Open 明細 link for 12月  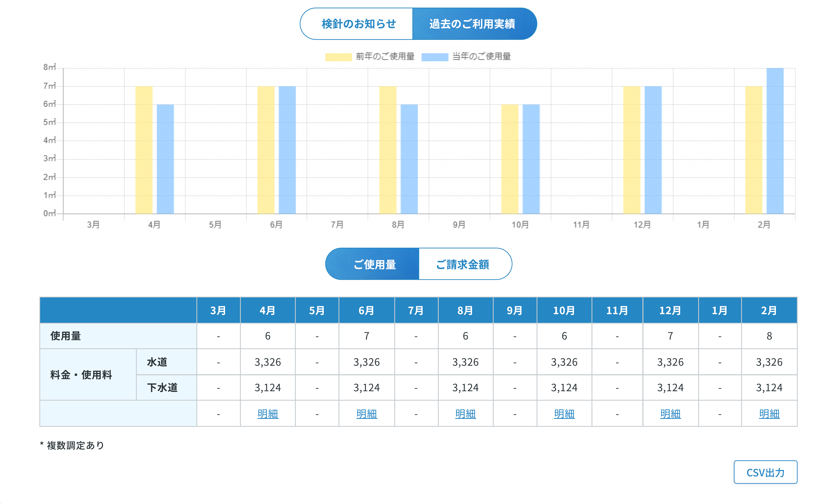(x=670, y=414)
